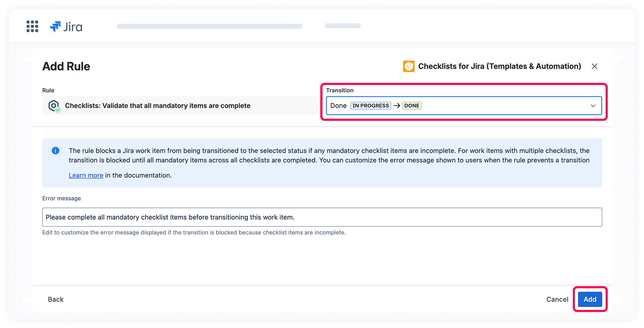
Task: Click the Checklists for Jira app title
Action: click(x=499, y=66)
